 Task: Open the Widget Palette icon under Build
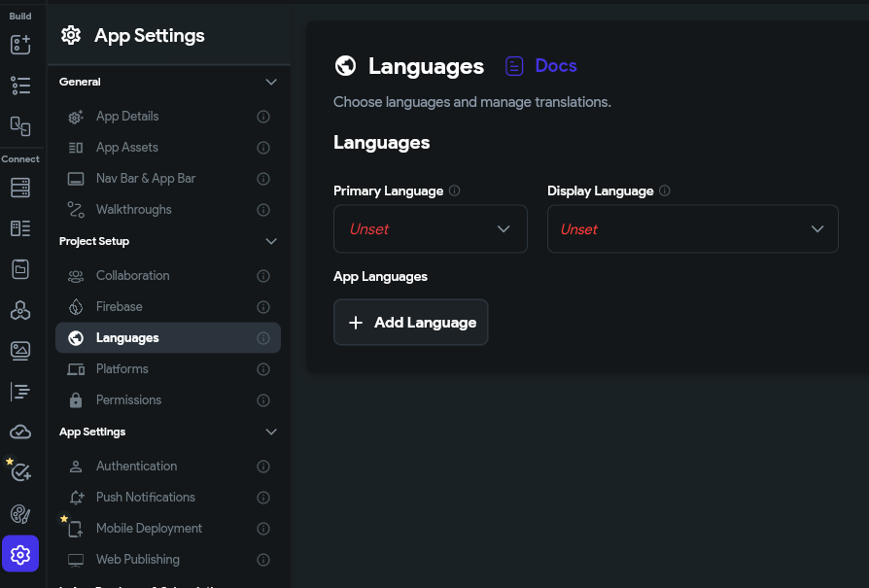pyautogui.click(x=20, y=44)
